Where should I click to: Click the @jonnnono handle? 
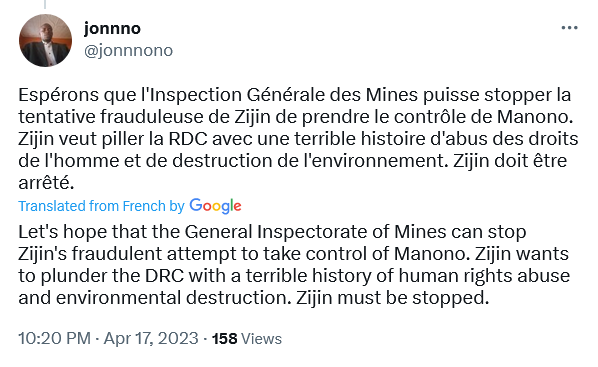pos(129,50)
